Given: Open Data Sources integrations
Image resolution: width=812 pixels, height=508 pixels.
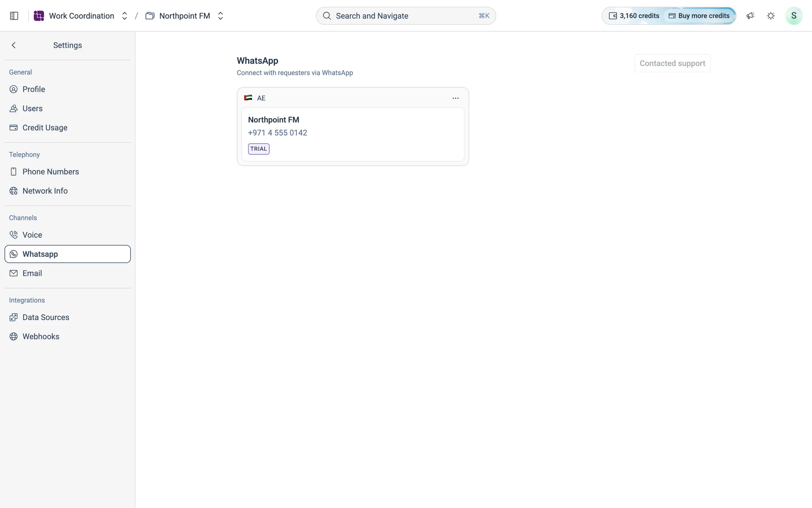Looking at the screenshot, I should click(x=67, y=317).
